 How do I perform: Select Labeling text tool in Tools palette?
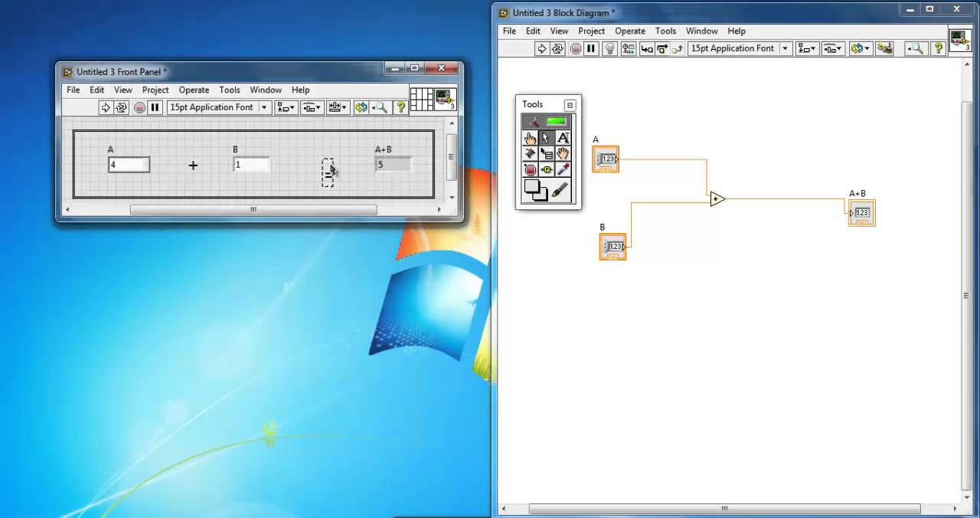pos(563,138)
